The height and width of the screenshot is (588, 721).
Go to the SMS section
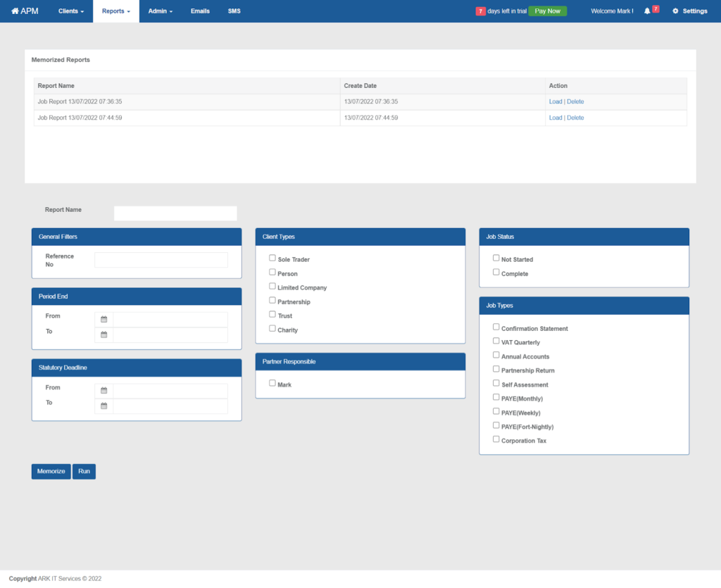click(234, 11)
